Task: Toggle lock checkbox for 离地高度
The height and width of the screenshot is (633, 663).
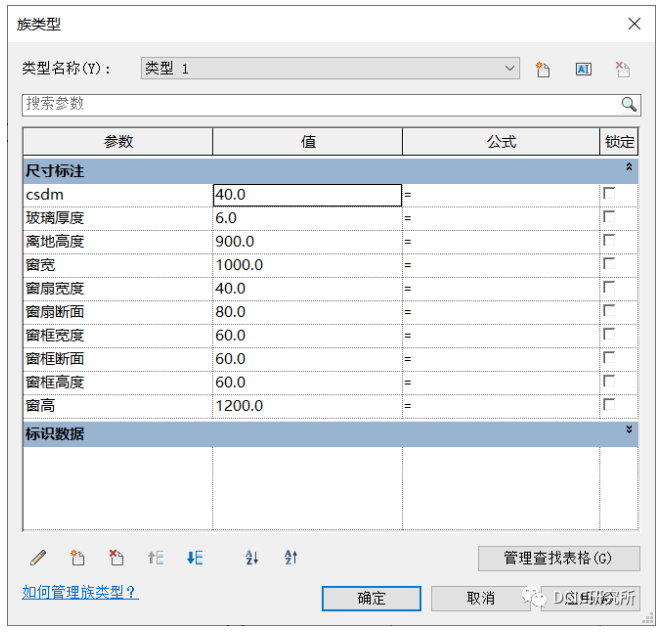Action: point(609,240)
